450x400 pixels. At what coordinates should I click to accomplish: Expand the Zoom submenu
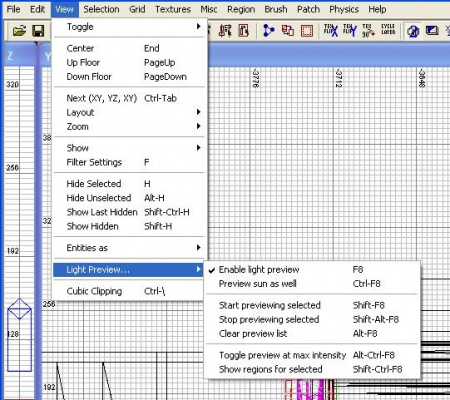click(x=129, y=127)
